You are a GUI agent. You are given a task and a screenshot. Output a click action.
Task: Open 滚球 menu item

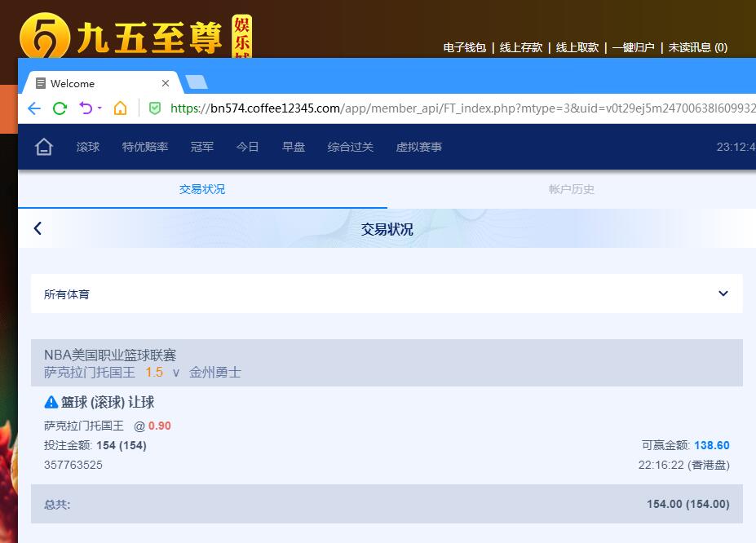click(88, 147)
